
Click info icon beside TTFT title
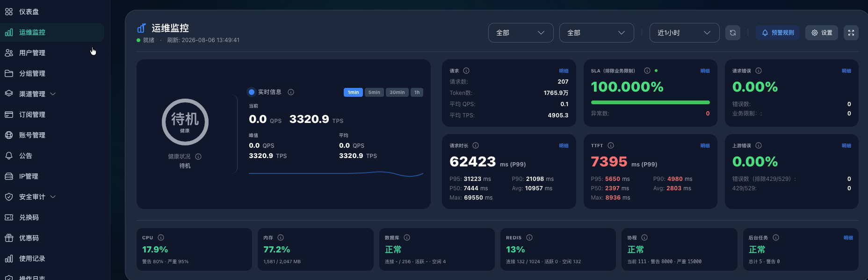(x=611, y=145)
